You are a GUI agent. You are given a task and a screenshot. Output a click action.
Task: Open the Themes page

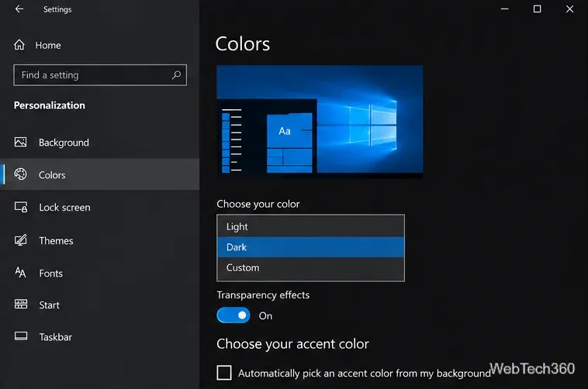coord(57,240)
